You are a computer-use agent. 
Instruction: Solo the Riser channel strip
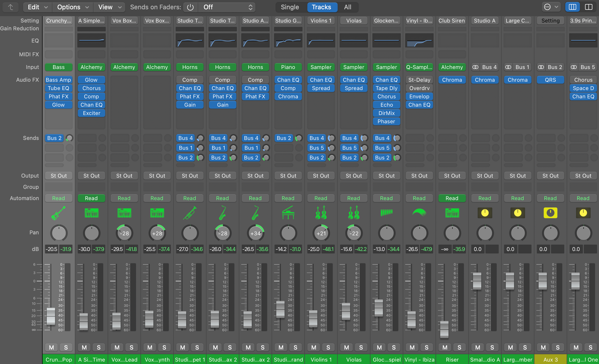click(x=459, y=347)
